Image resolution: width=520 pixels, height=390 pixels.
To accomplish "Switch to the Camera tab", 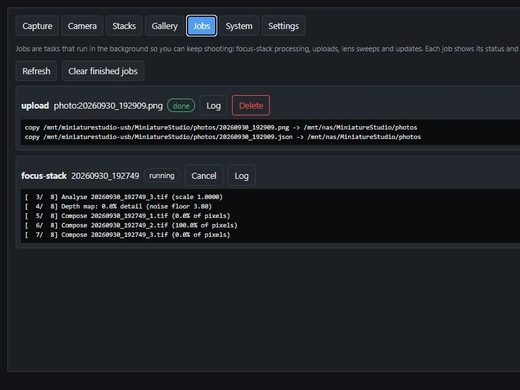I will pos(82,26).
